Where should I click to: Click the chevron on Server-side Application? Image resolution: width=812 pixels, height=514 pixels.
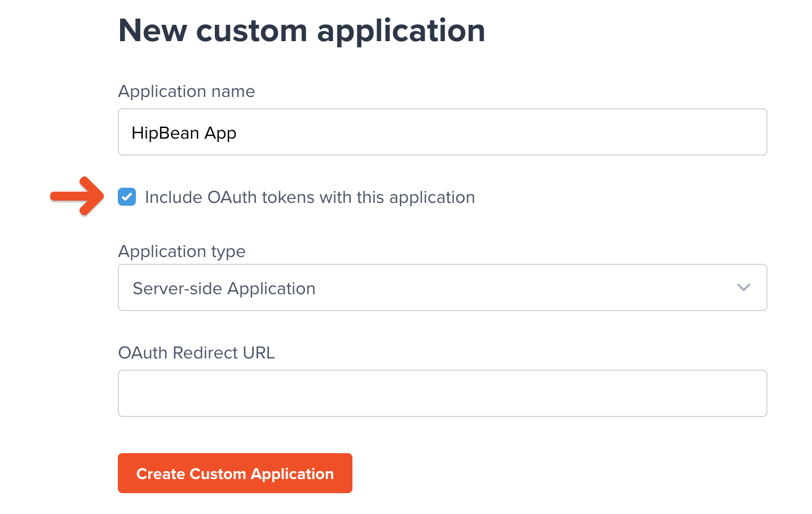[743, 287]
